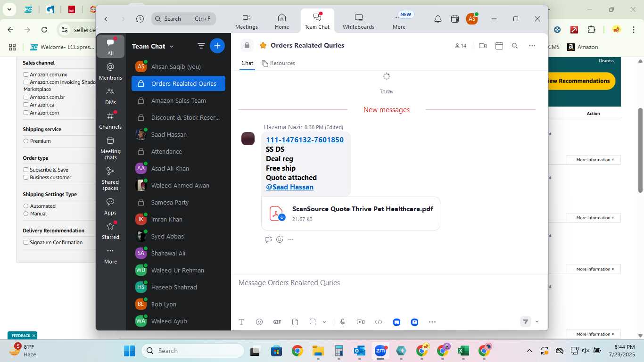The width and height of the screenshot is (644, 362).
Task: Check the Amazon.ca checkbox
Action: click(x=26, y=105)
